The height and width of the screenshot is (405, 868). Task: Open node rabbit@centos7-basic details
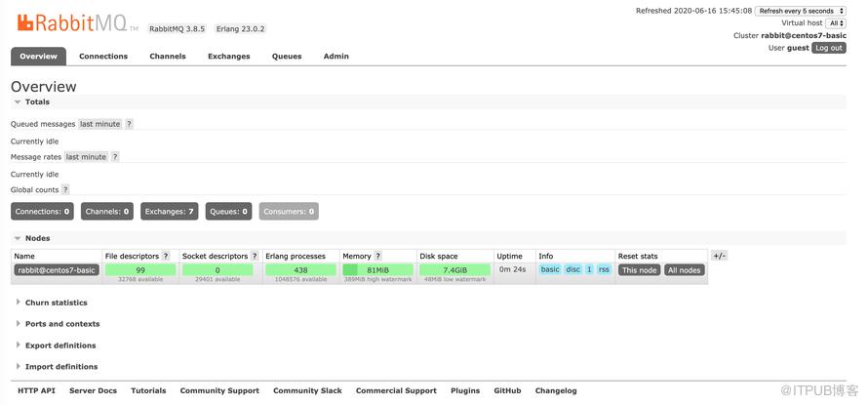click(x=57, y=269)
